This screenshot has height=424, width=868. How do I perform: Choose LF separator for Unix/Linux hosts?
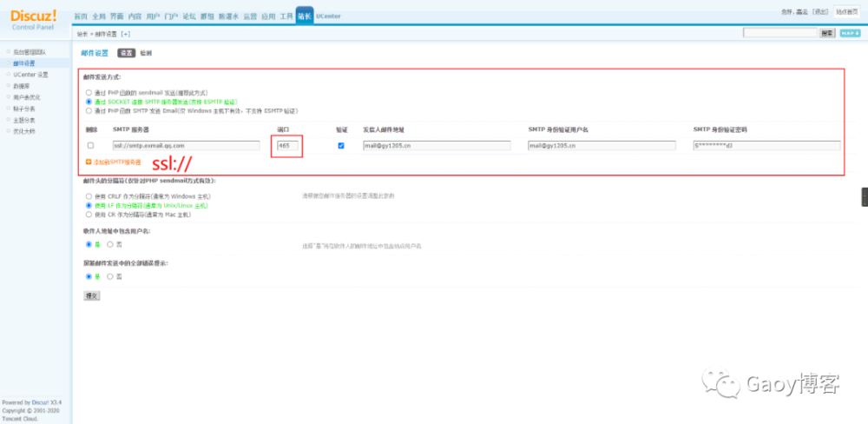tap(89, 205)
